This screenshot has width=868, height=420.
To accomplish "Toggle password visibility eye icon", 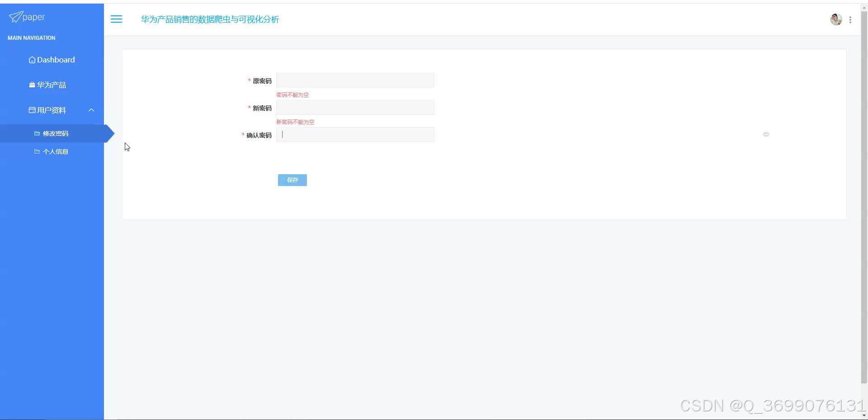I will coord(766,134).
